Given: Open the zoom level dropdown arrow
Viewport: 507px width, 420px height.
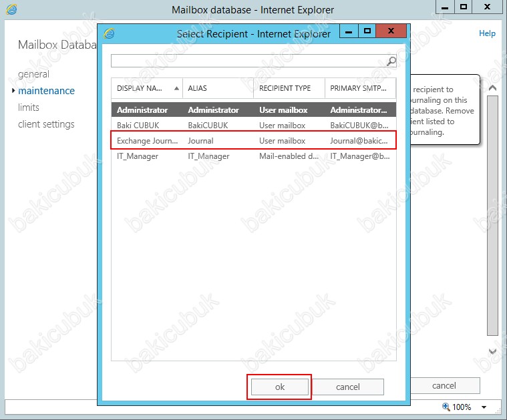Looking at the screenshot, I should 484,407.
